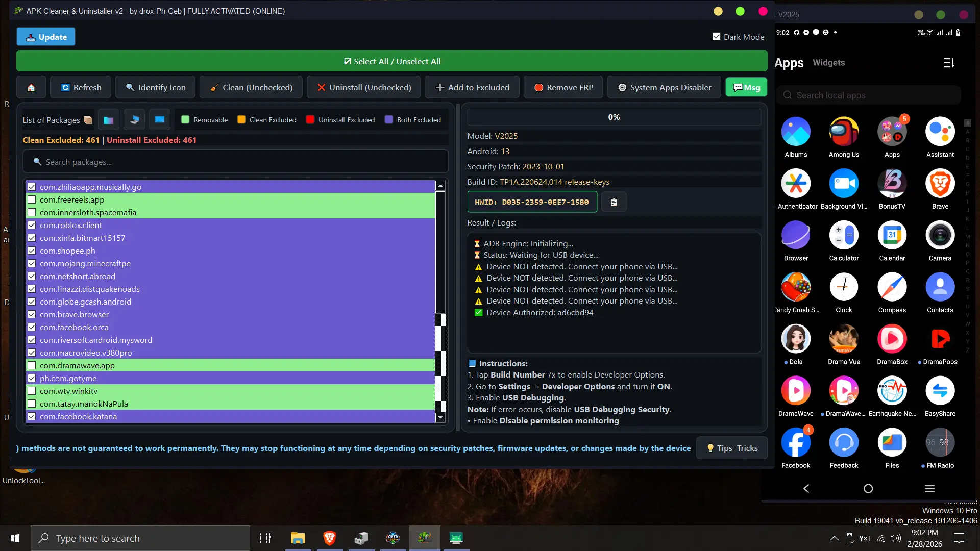Copy HWID with clipboard icon
This screenshot has height=551, width=980.
614,202
